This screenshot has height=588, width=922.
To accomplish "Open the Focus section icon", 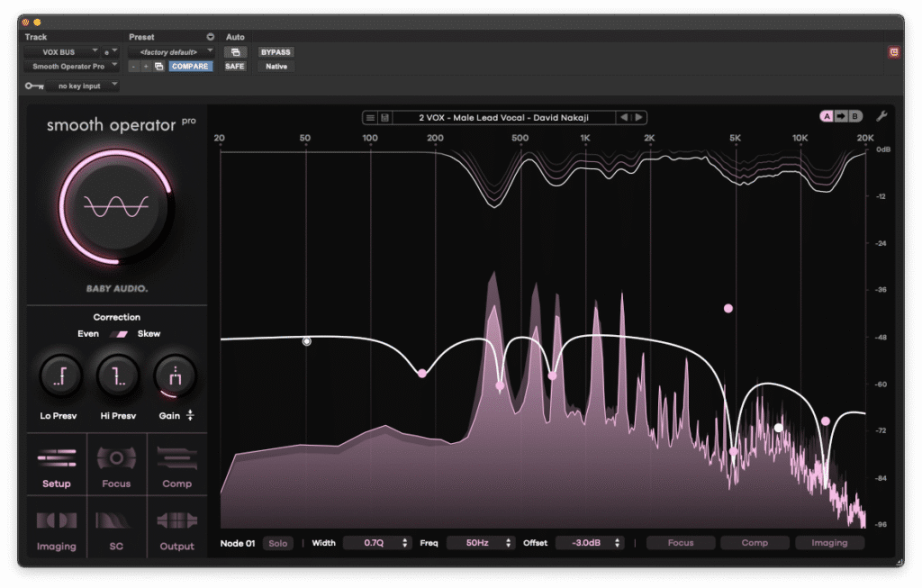I will pos(116,457).
